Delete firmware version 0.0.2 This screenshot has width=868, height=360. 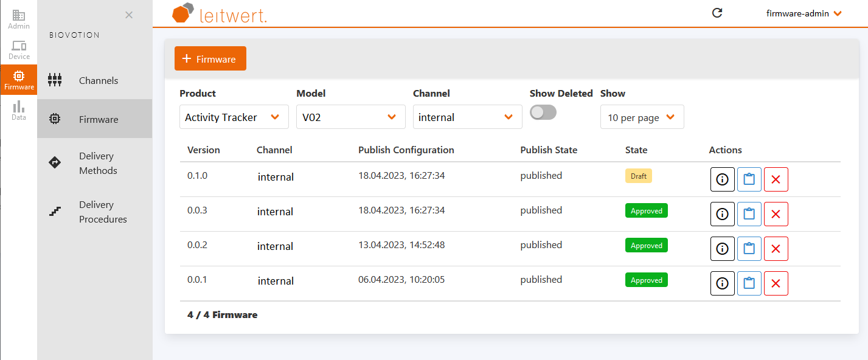[x=776, y=249]
